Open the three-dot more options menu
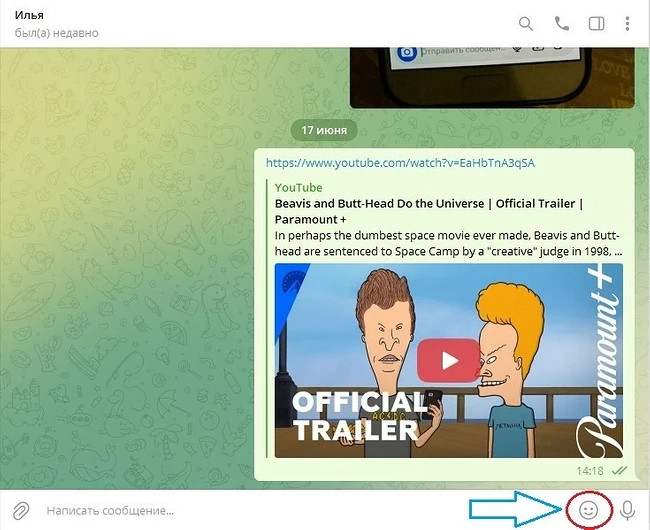 tap(628, 24)
